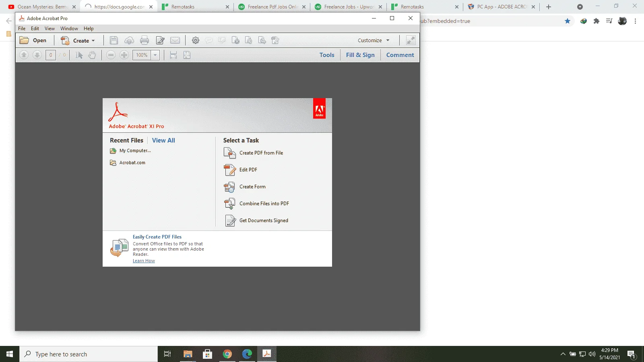The height and width of the screenshot is (362, 644).
Task: Click the Type here to search box
Action: (89, 354)
